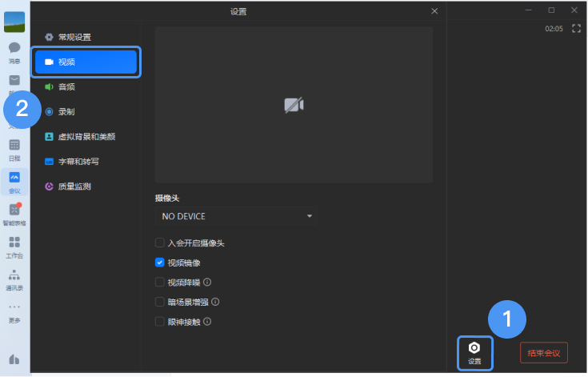Open 智能表格 (Smart Sheet) in the sidebar
This screenshot has height=377, width=588.
[14, 214]
